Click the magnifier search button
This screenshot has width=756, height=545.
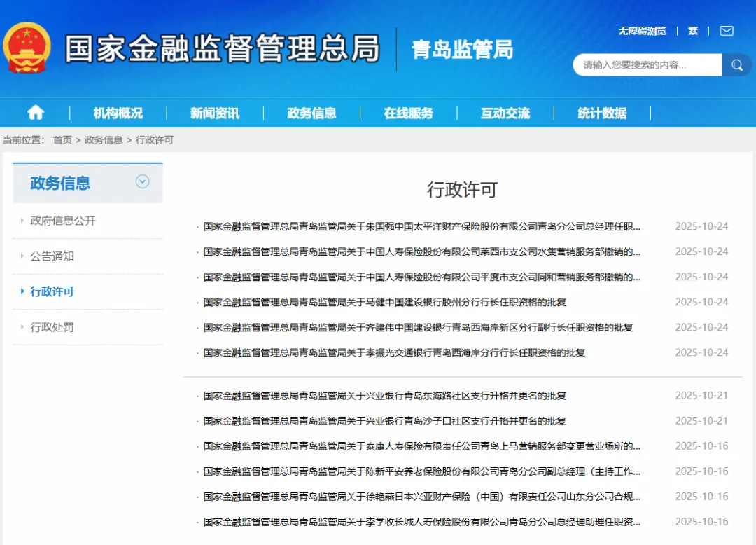coord(736,65)
